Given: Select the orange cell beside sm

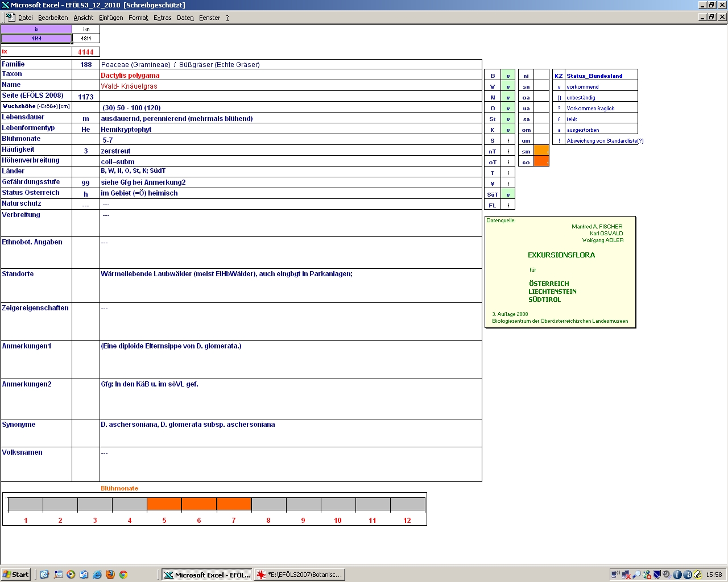Looking at the screenshot, I should pyautogui.click(x=541, y=151).
